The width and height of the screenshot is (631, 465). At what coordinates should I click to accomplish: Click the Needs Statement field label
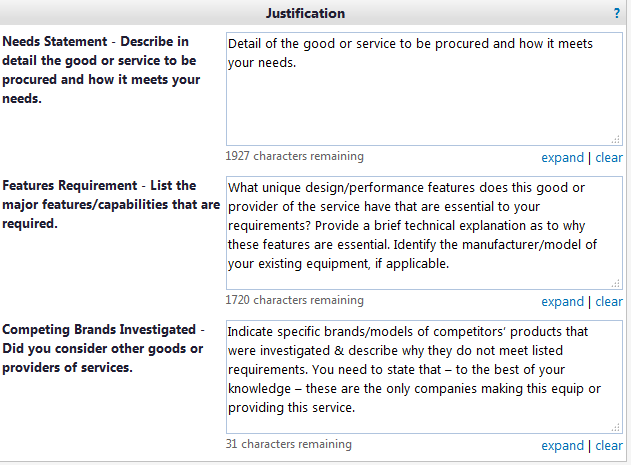(x=101, y=70)
